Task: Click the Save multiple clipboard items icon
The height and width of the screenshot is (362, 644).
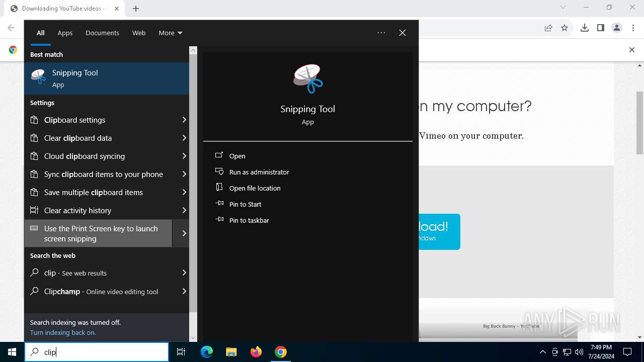Action: tap(34, 192)
